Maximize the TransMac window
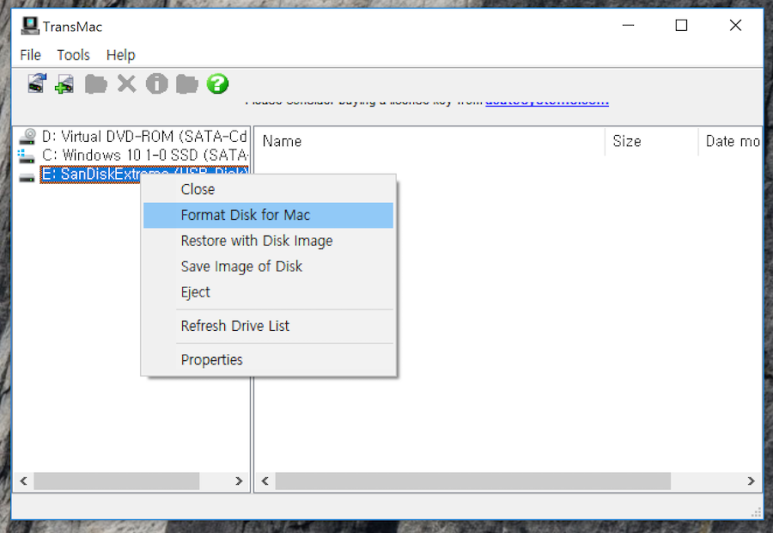The width and height of the screenshot is (773, 533). click(x=681, y=26)
